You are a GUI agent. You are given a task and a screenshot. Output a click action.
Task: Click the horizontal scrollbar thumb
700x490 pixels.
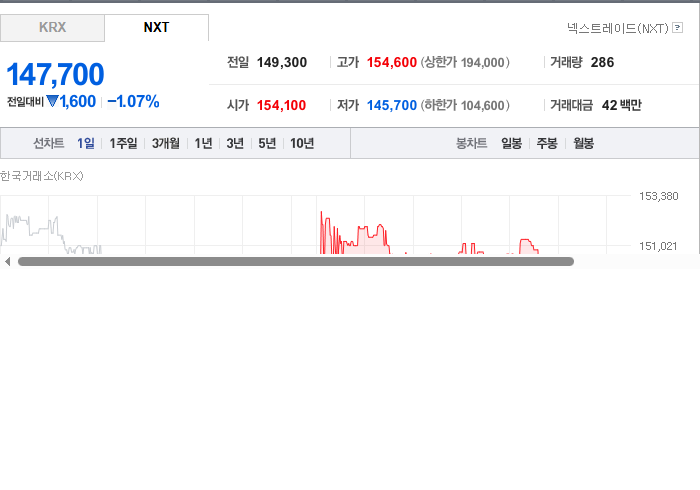pyautogui.click(x=296, y=262)
